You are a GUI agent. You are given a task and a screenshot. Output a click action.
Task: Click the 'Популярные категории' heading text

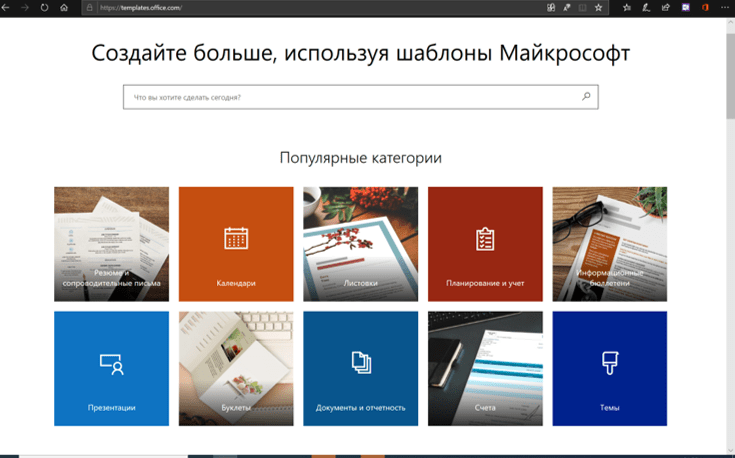pos(360,158)
